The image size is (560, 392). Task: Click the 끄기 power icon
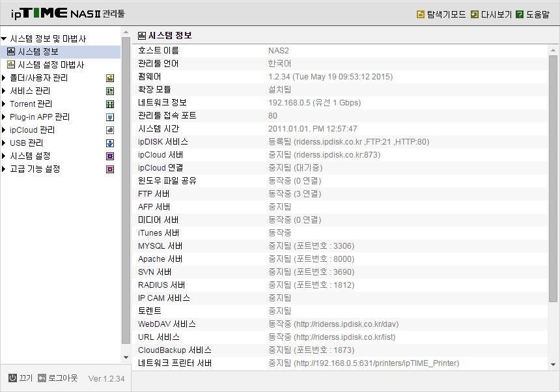pyautogui.click(x=12, y=378)
